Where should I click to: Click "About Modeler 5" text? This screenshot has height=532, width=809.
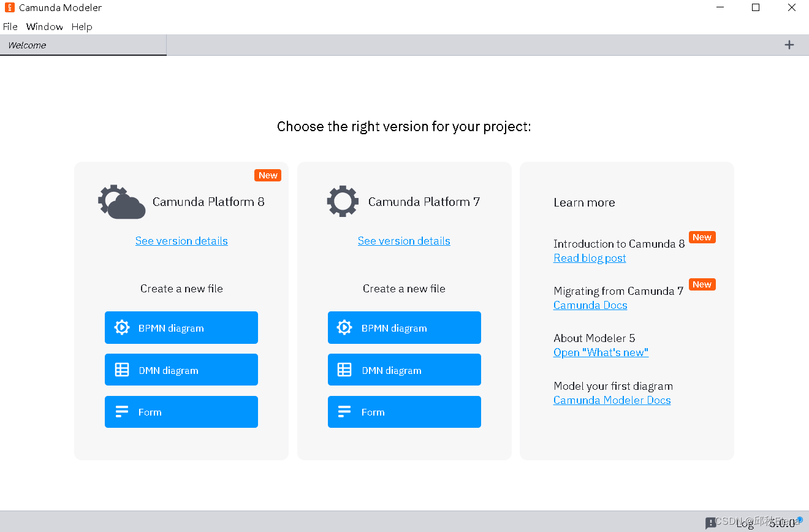[594, 338]
